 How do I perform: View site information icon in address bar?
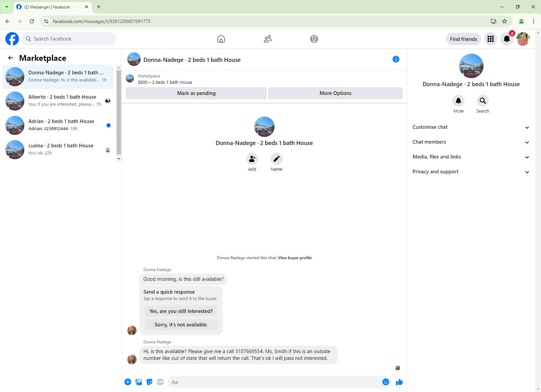pyautogui.click(x=46, y=21)
